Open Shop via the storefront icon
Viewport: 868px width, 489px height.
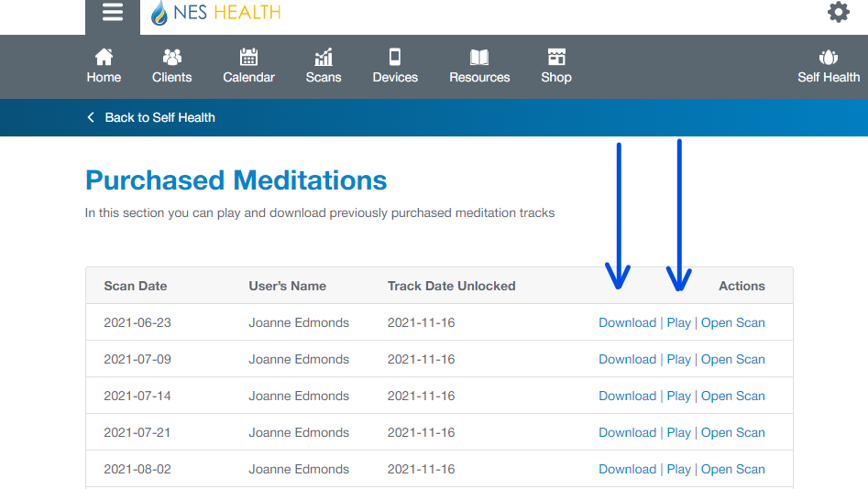(556, 58)
